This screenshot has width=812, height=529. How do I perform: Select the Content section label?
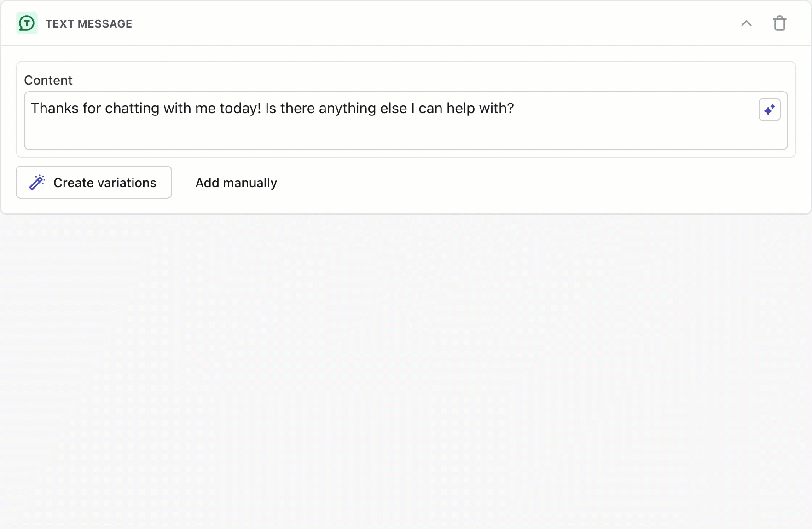48,80
